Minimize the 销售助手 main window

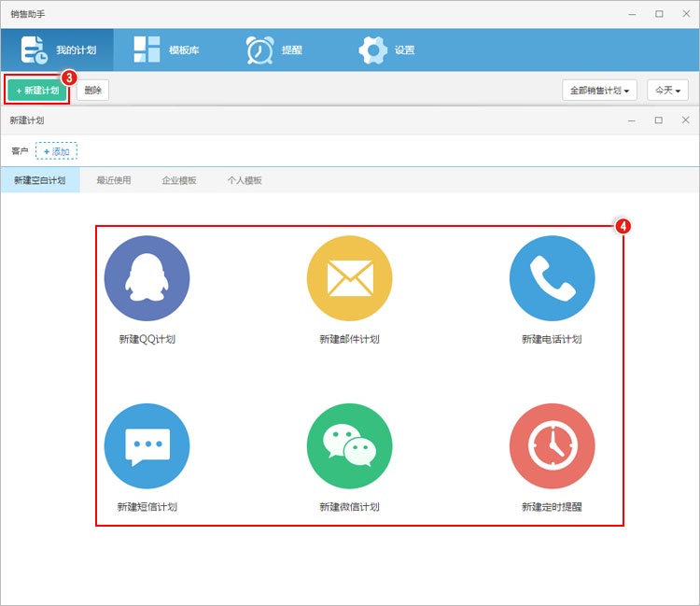[x=632, y=14]
